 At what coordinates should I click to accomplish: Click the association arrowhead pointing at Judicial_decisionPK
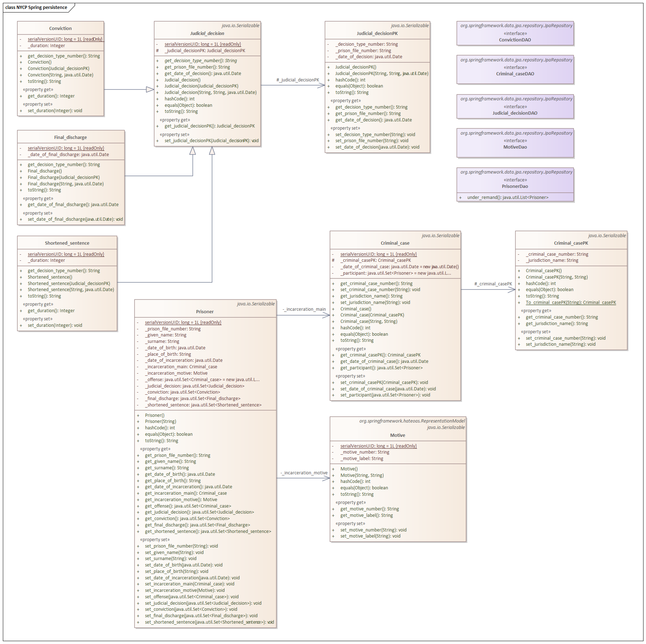click(x=321, y=85)
